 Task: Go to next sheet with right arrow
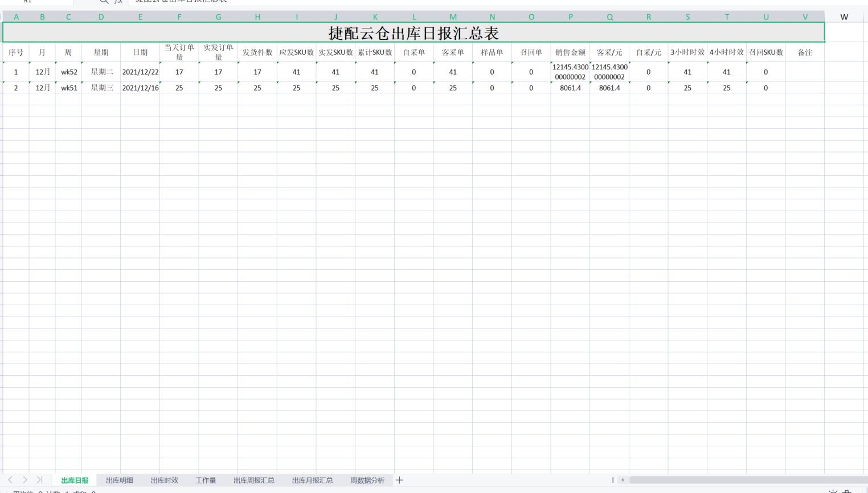[x=25, y=480]
